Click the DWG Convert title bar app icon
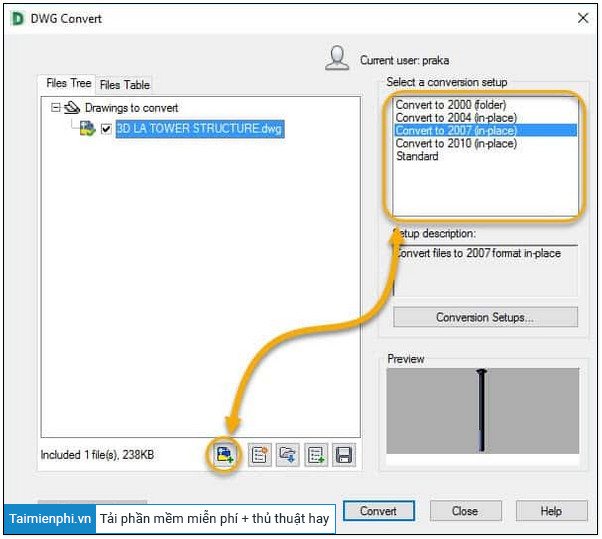This screenshot has width=602, height=539. (x=17, y=18)
